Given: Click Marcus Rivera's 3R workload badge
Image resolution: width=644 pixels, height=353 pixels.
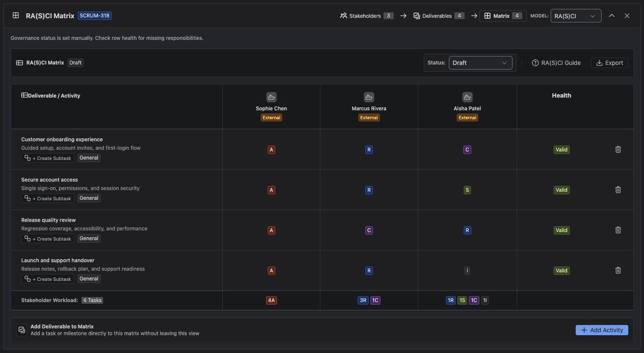Looking at the screenshot, I should tap(363, 300).
